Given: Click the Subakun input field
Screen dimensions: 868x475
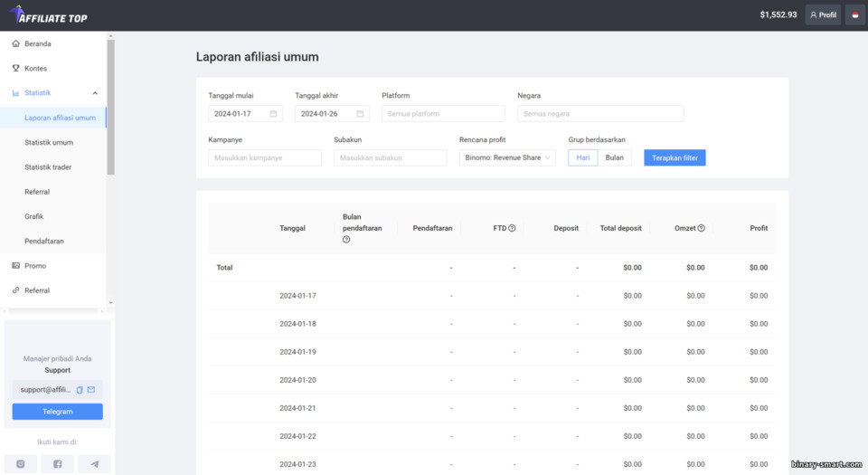Looking at the screenshot, I should [391, 157].
